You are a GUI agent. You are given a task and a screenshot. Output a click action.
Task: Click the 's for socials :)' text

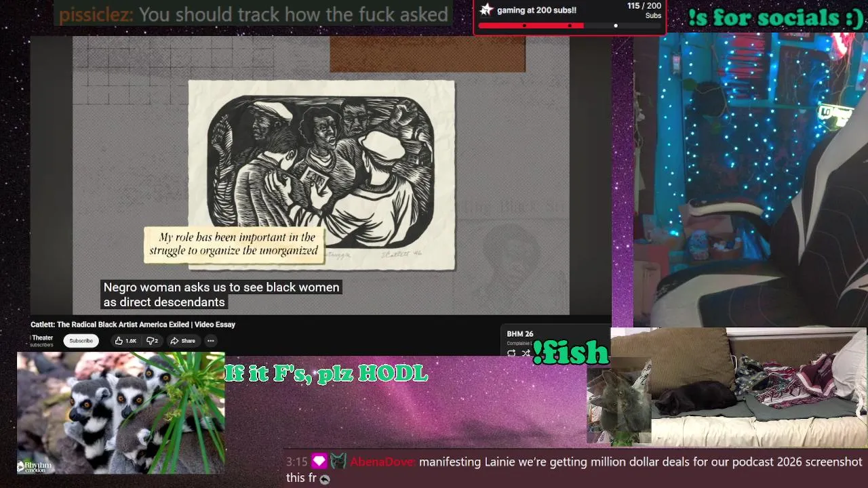coord(776,18)
